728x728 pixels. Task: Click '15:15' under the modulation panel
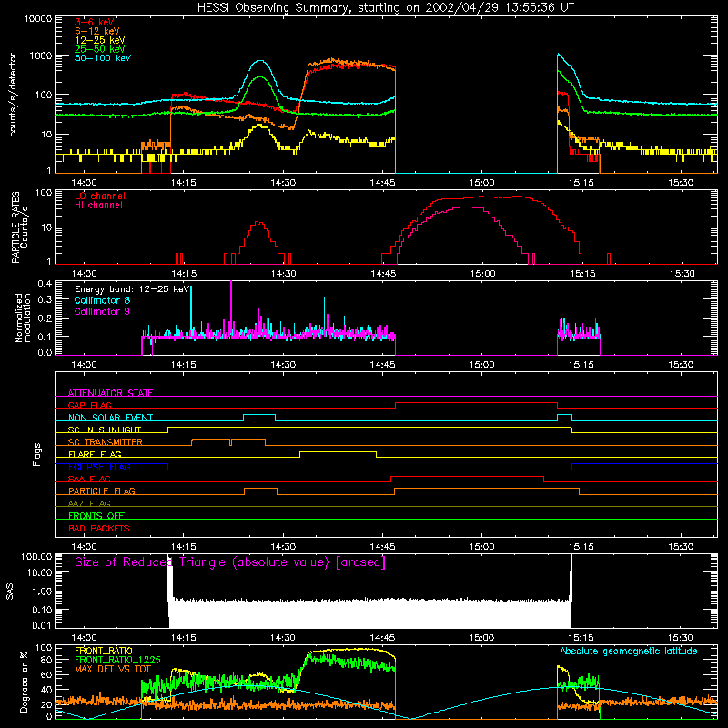[581, 365]
